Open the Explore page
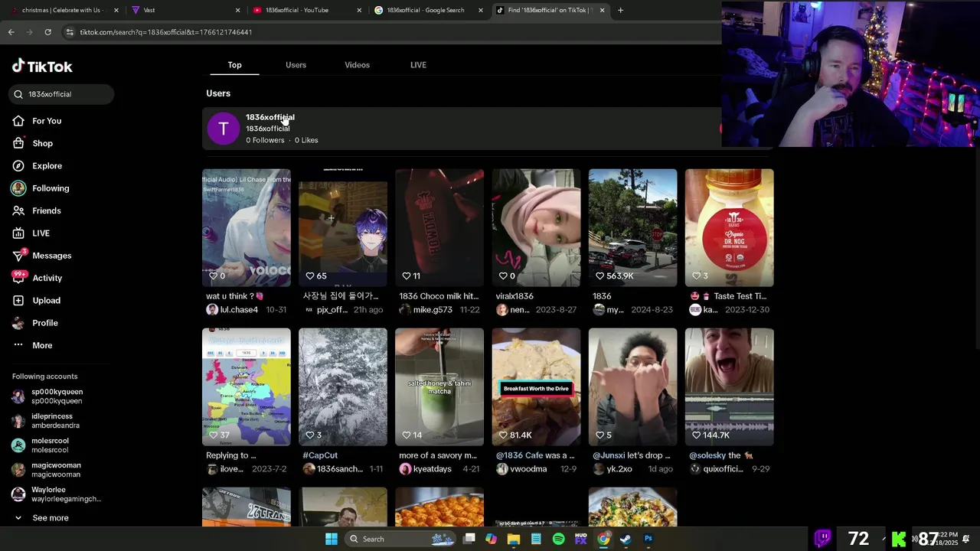 [47, 165]
